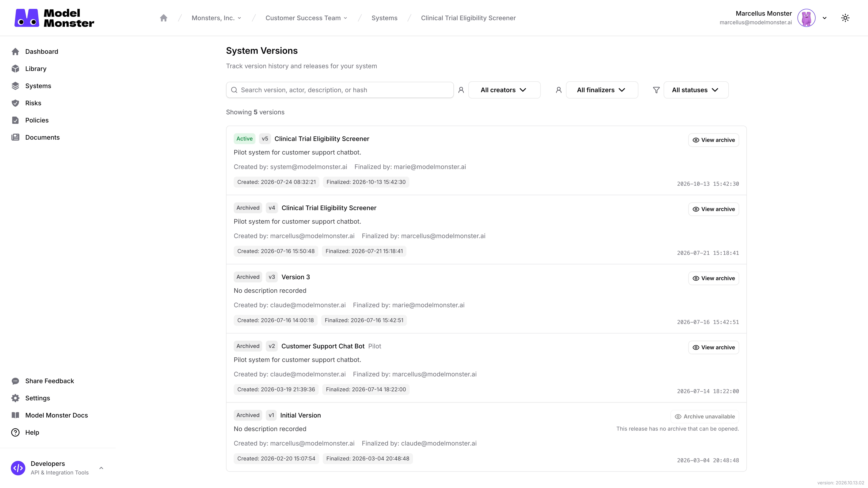Open Dashboard in sidebar
Screen dimensions: 868x488
(41, 52)
